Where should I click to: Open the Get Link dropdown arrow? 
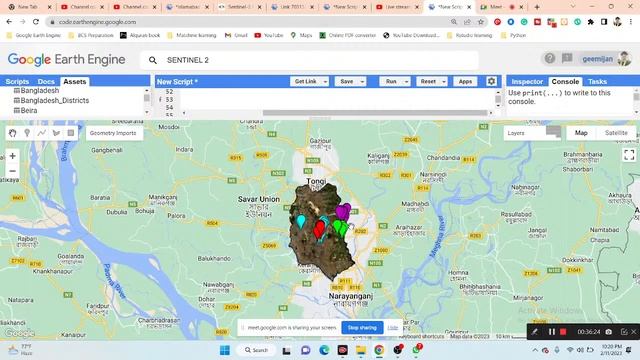click(325, 82)
